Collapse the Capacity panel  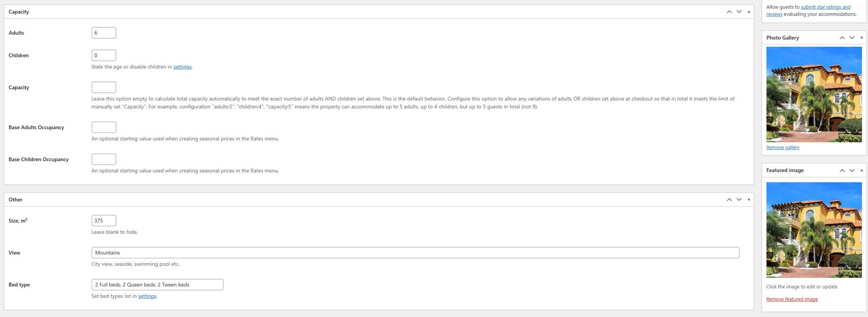(x=748, y=11)
